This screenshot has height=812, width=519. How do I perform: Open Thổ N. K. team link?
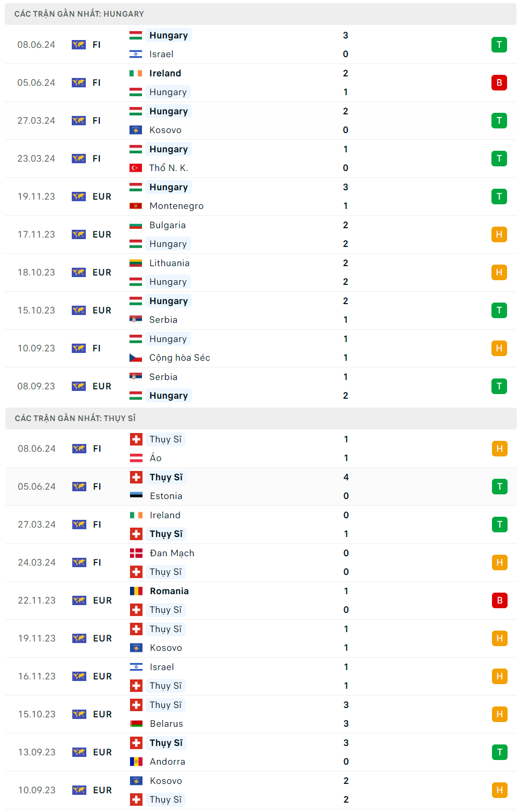pos(168,168)
